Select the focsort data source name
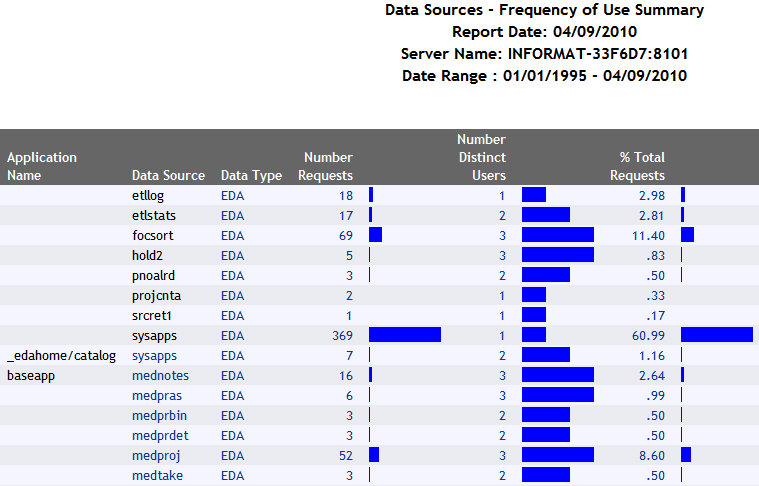 [152, 236]
